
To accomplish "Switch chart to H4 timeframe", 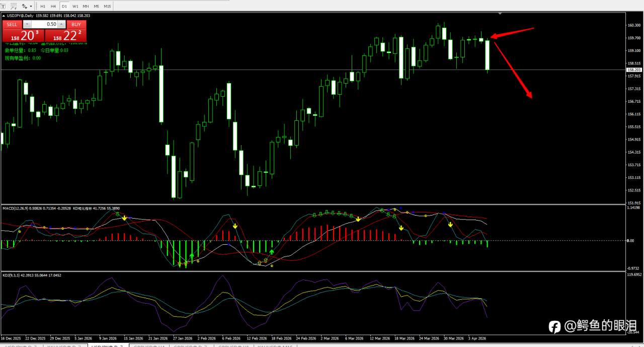I will tap(53, 7).
